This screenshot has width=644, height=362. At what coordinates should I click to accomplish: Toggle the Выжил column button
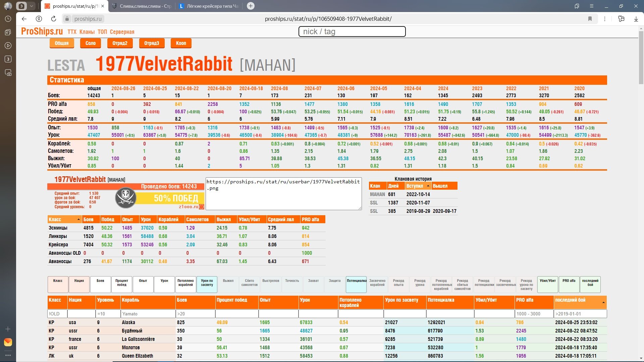[228, 284]
